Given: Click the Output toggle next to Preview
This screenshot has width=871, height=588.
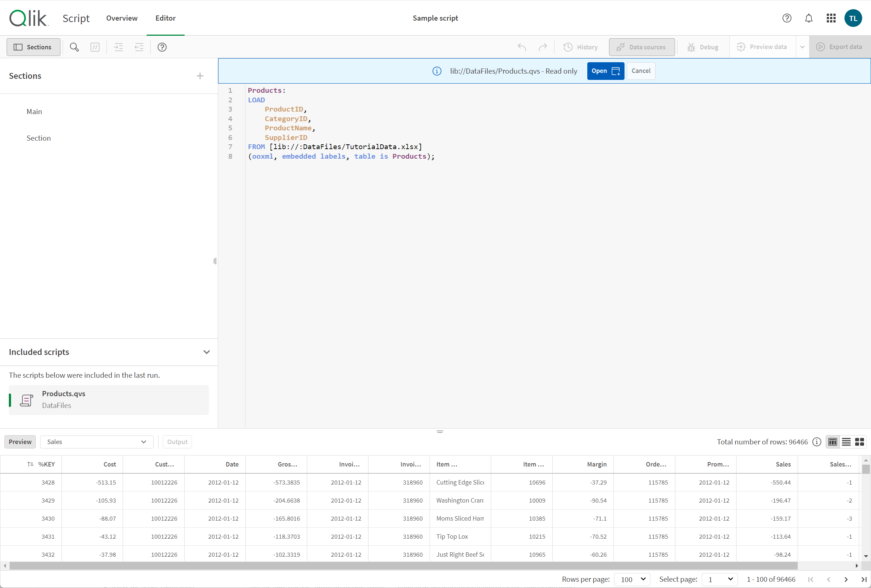Looking at the screenshot, I should click(x=176, y=442).
